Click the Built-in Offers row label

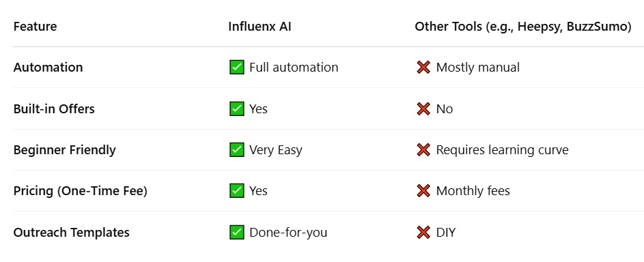coord(54,108)
